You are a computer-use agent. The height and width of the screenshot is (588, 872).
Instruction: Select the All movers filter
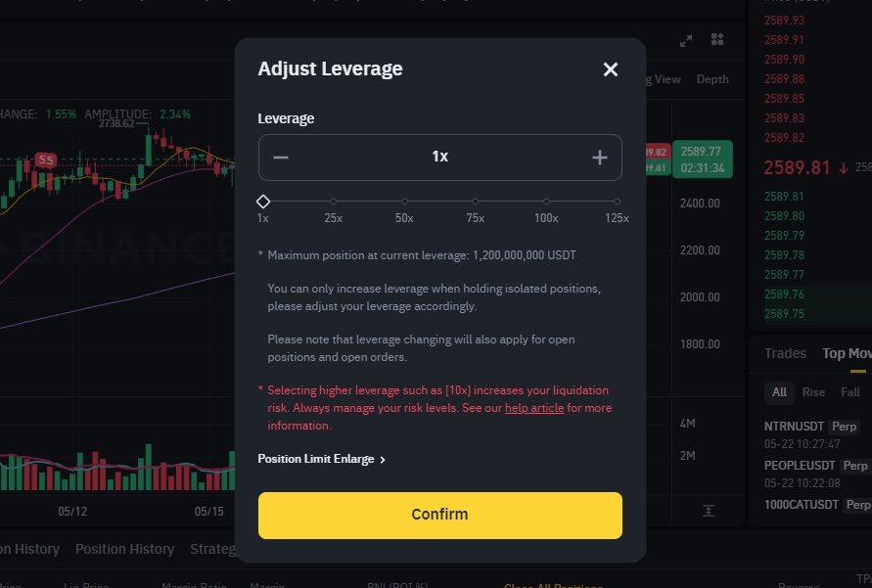pos(779,392)
